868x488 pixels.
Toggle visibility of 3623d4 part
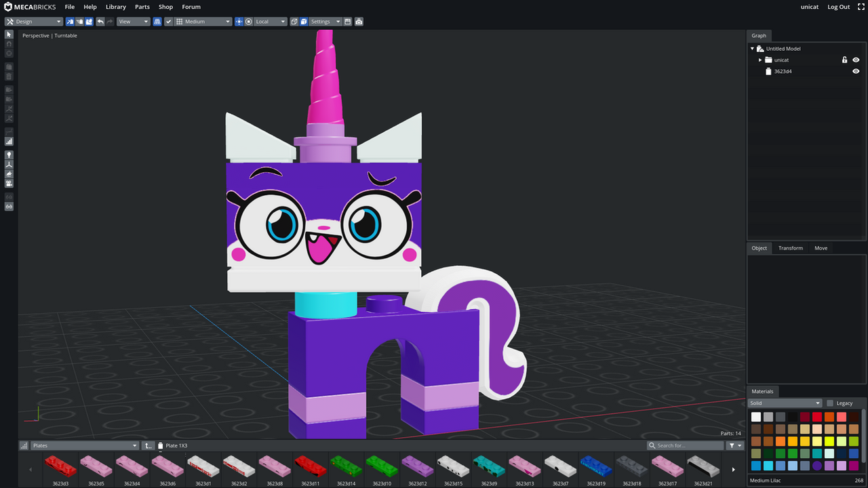point(856,71)
